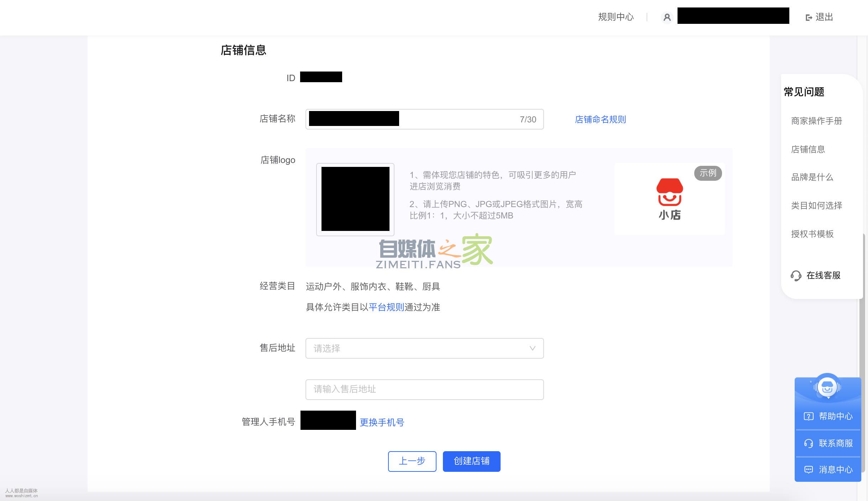
Task: Open the 店铺命名规则 link
Action: (600, 120)
